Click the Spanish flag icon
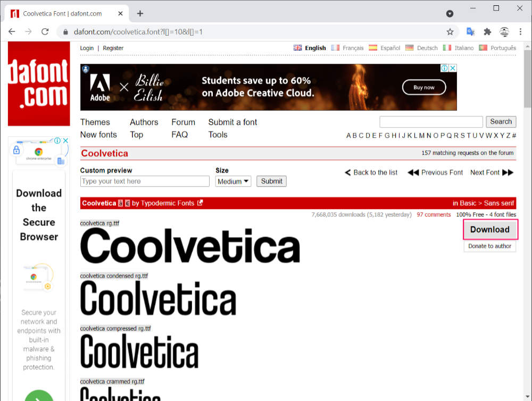The image size is (532, 401). 373,48
